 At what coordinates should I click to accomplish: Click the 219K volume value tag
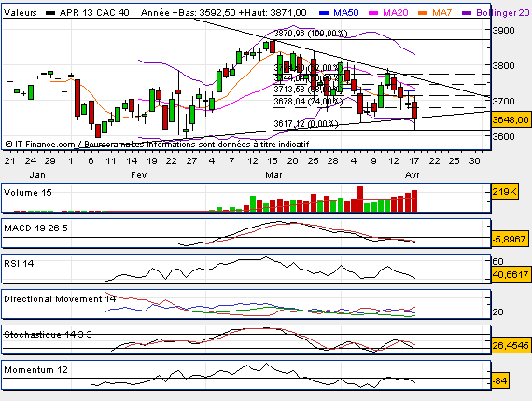[505, 192]
